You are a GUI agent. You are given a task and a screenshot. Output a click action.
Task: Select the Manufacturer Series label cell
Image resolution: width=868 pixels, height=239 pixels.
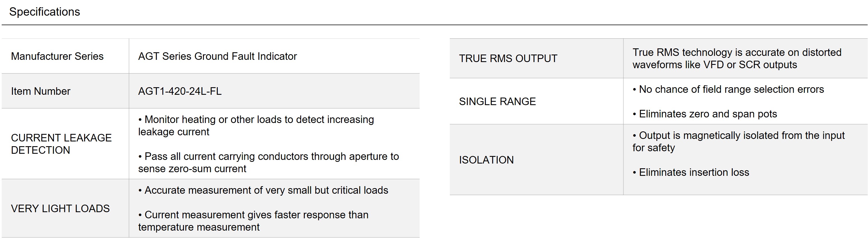(x=65, y=56)
